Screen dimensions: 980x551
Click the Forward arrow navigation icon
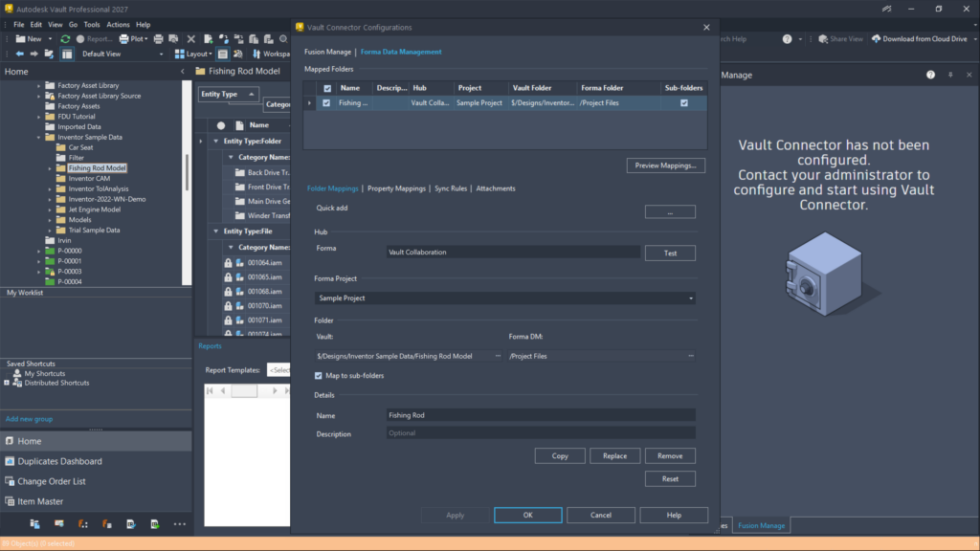pyautogui.click(x=34, y=54)
